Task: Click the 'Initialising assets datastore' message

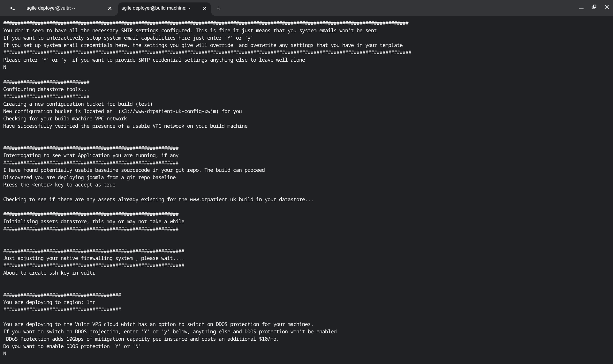Action: pyautogui.click(x=94, y=222)
